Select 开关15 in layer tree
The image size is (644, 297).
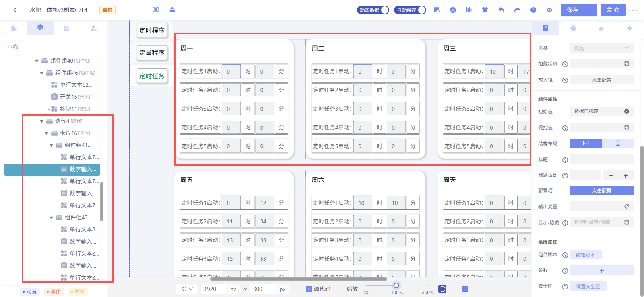71,97
